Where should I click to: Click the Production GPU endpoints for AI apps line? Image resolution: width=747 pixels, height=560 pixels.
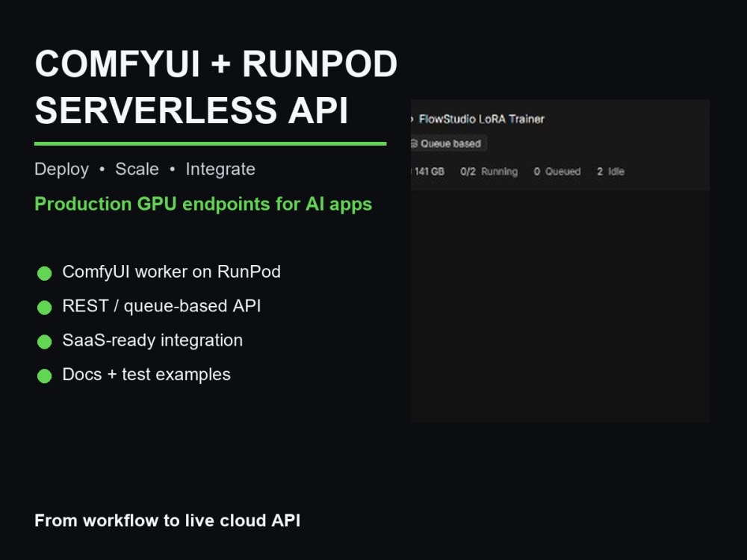203,204
